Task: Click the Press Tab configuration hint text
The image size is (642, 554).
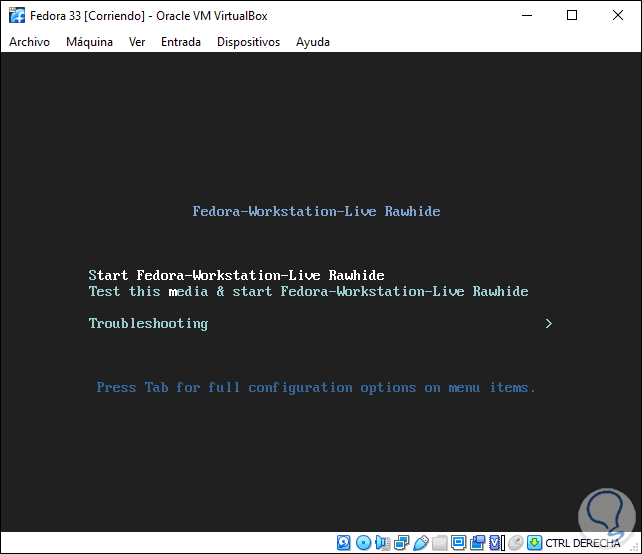Action: pyautogui.click(x=316, y=387)
